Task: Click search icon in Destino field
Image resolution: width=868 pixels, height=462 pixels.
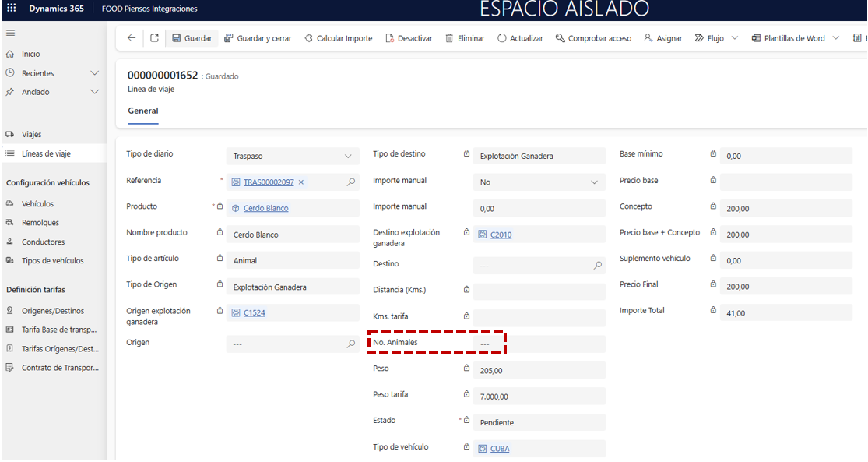Action: click(x=598, y=266)
